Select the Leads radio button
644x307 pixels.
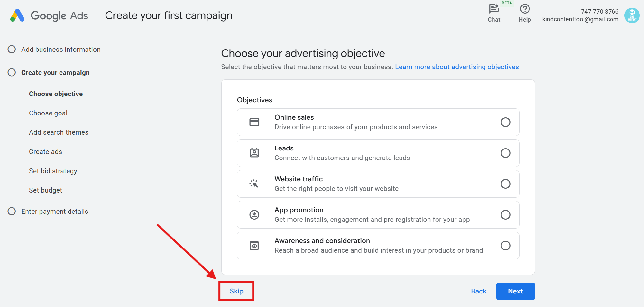[x=505, y=153]
